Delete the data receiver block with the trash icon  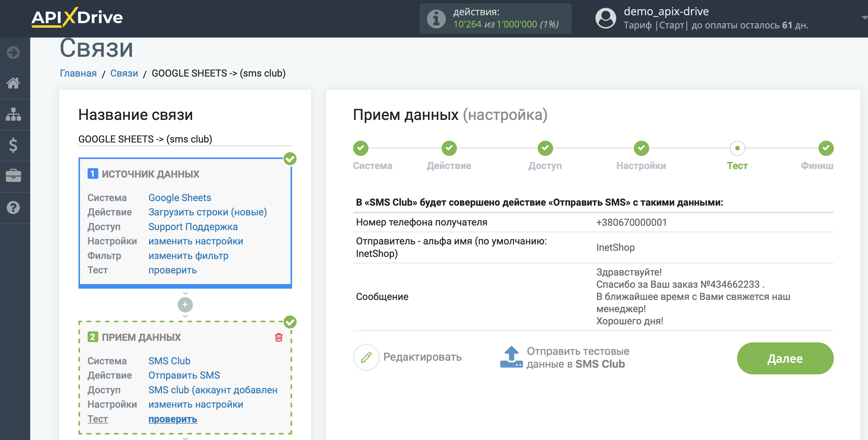[279, 337]
